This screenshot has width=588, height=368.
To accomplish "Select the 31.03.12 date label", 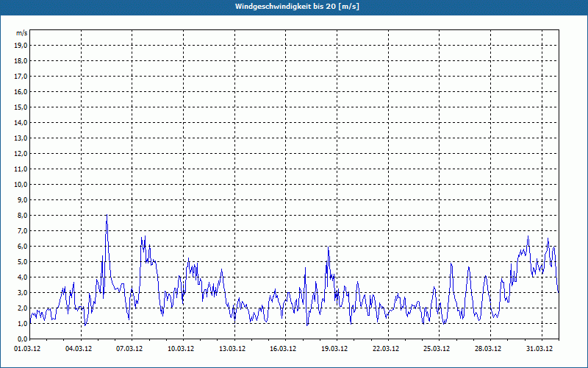I will (x=539, y=349).
